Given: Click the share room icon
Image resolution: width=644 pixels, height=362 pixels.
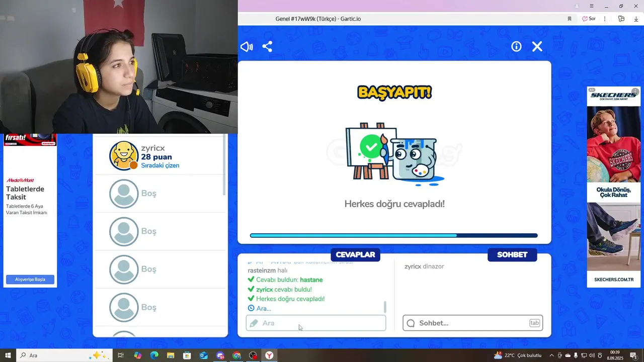Looking at the screenshot, I should tap(267, 47).
